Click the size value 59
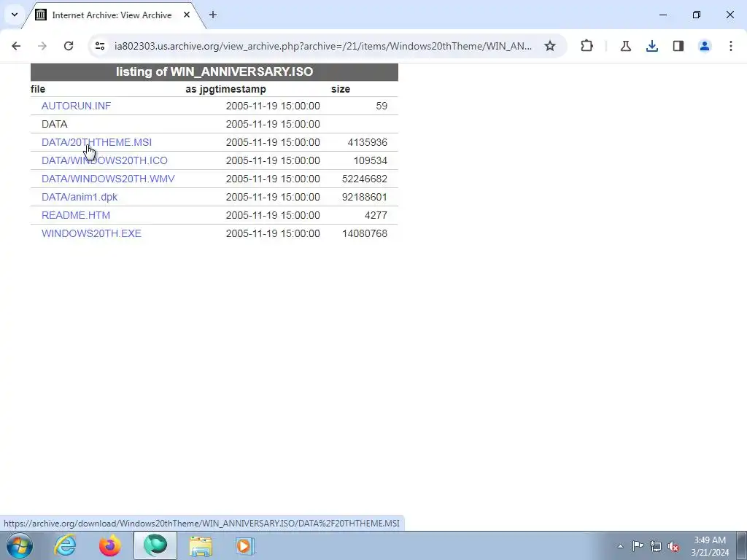The height and width of the screenshot is (560, 747). click(x=382, y=106)
